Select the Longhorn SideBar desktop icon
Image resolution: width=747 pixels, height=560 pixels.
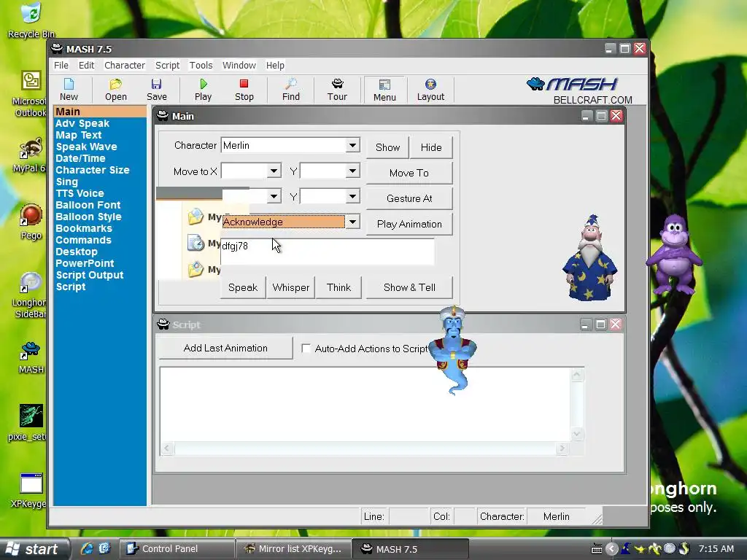(x=29, y=295)
